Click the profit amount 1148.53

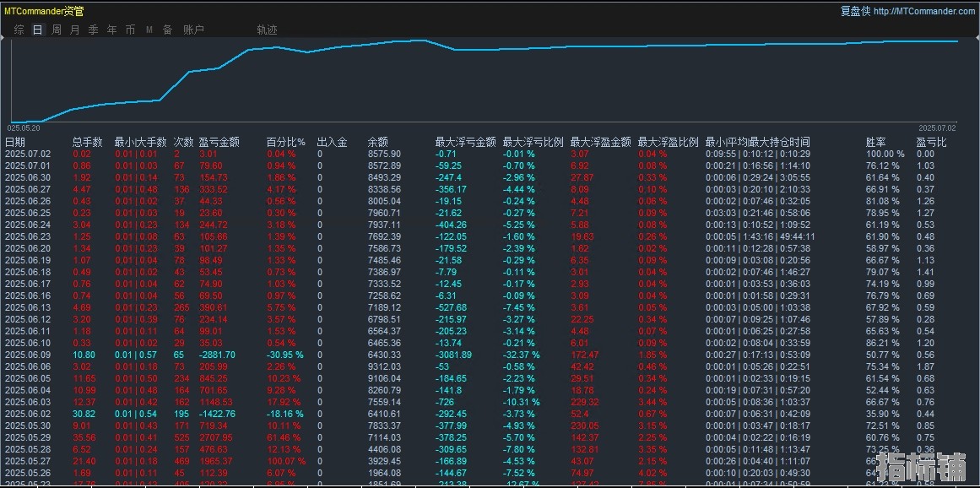coord(215,402)
